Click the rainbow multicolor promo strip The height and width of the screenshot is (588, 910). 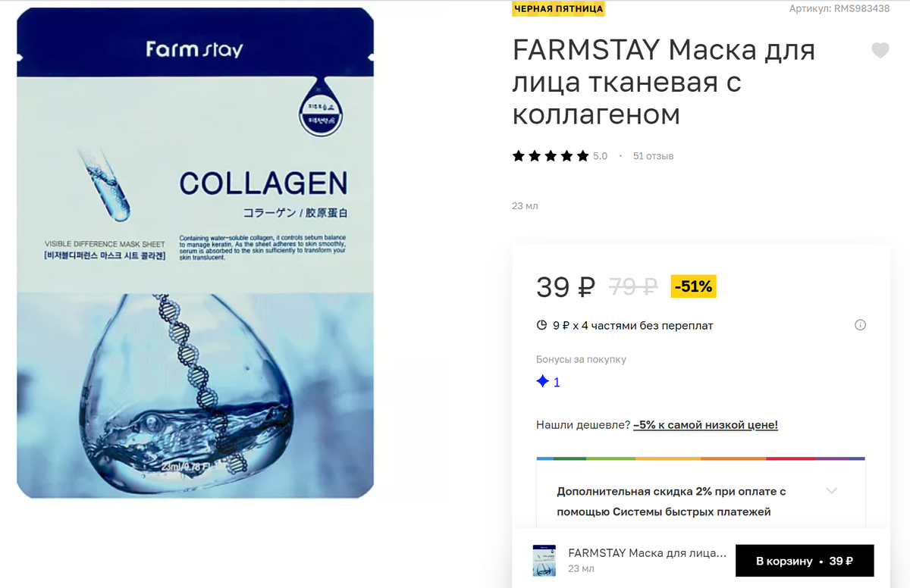point(701,458)
